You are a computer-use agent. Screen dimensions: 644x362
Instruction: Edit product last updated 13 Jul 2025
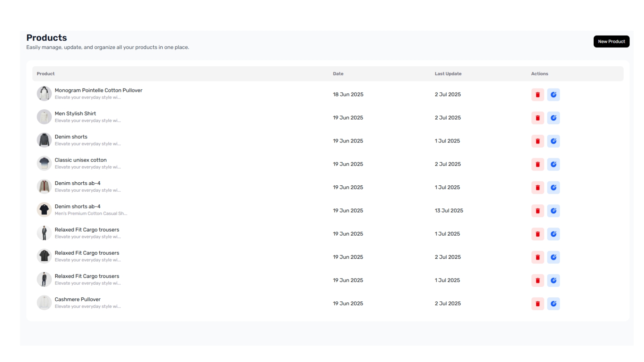point(553,211)
